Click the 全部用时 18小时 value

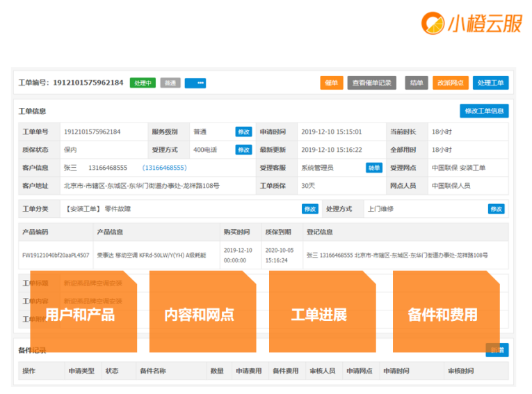[442, 150]
